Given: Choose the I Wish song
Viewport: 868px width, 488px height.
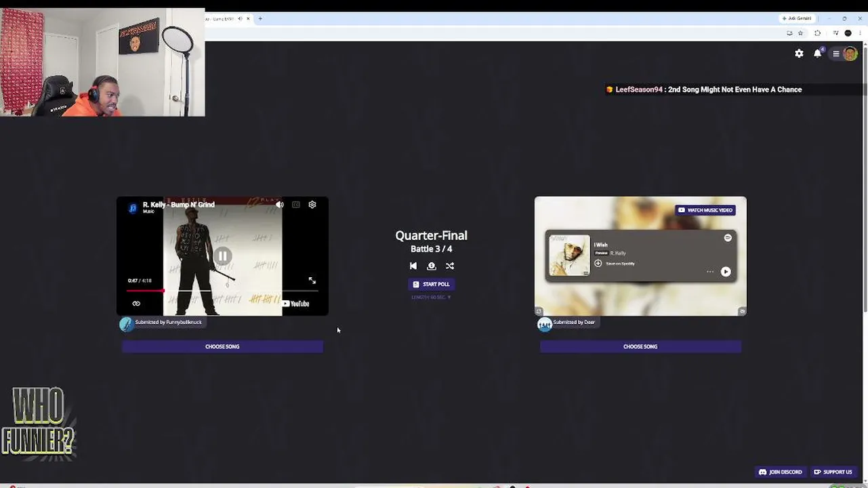Looking at the screenshot, I should point(640,346).
